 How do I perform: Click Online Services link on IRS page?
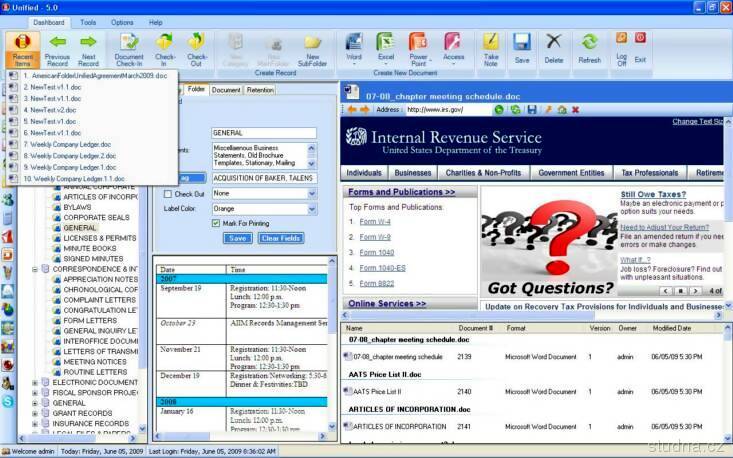point(387,303)
